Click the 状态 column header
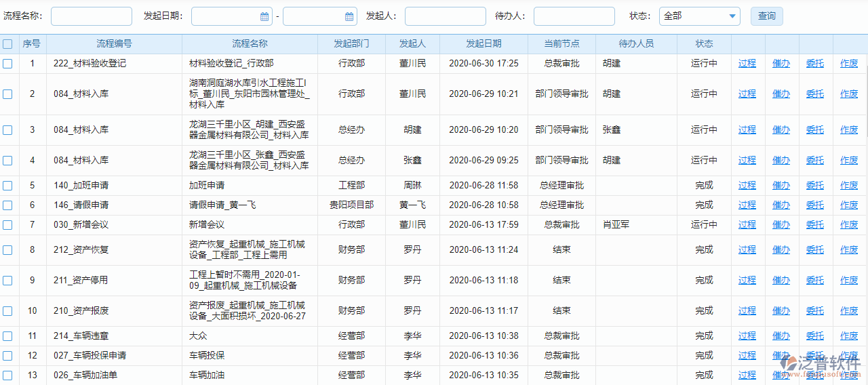Screen dimensions: 868x385 tap(704, 44)
